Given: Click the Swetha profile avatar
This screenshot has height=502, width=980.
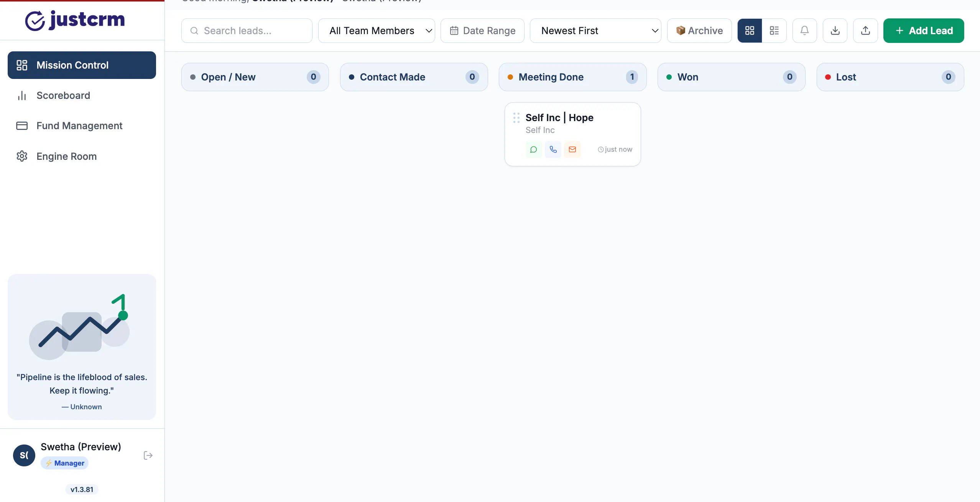Looking at the screenshot, I should pyautogui.click(x=24, y=455).
